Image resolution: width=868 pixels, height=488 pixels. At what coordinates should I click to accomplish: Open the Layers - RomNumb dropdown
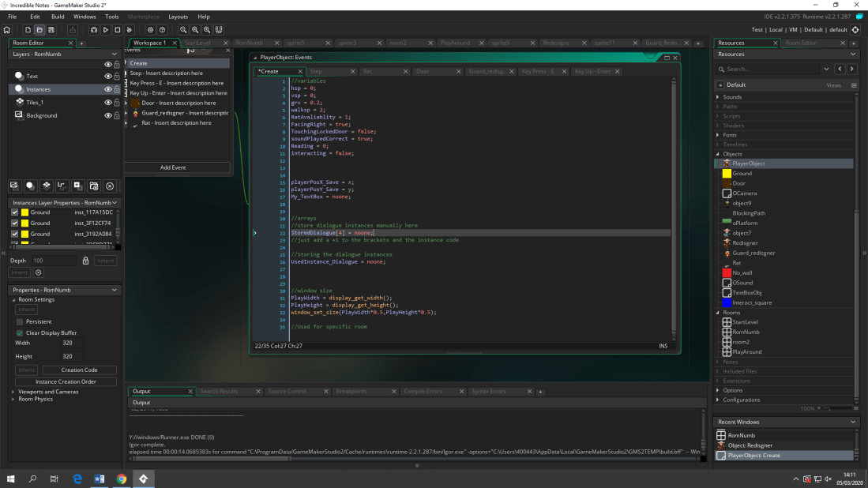click(114, 54)
